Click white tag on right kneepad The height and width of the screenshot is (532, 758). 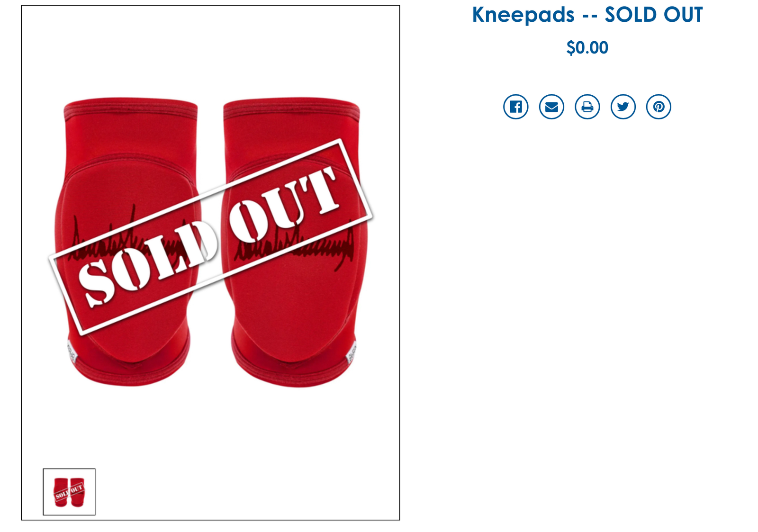click(x=352, y=352)
